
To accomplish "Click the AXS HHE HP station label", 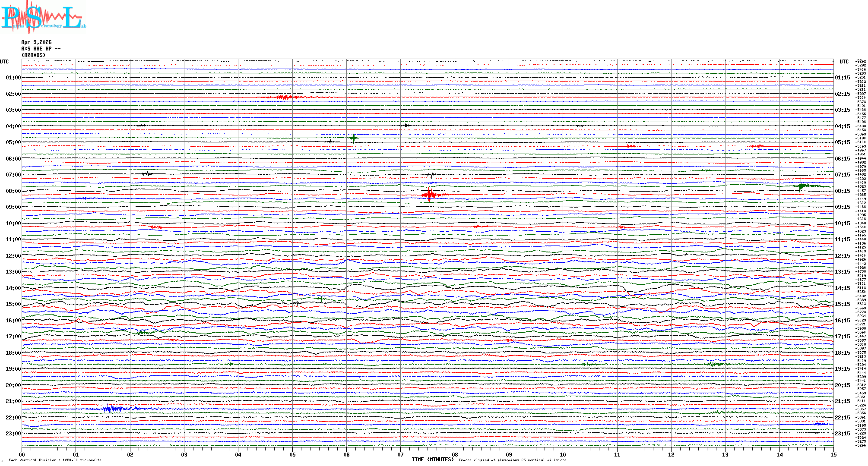I will coord(41,49).
